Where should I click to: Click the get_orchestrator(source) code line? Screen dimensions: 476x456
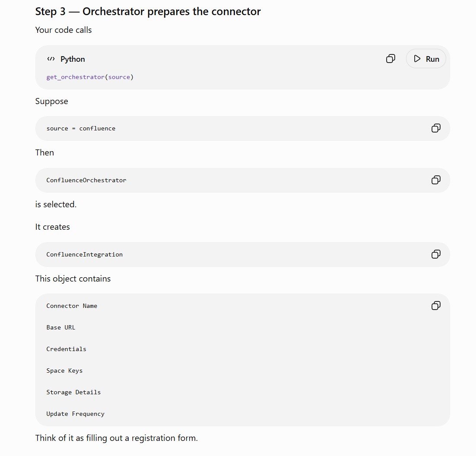[90, 77]
